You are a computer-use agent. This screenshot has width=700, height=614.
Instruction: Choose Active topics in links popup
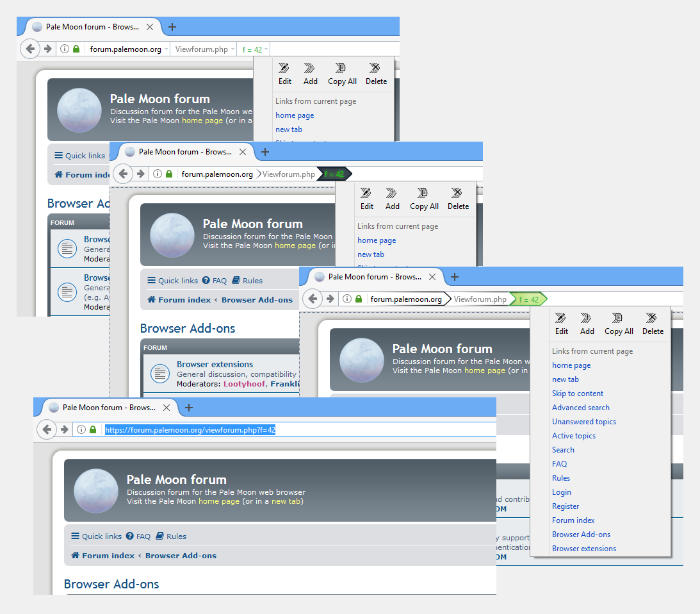click(x=574, y=436)
